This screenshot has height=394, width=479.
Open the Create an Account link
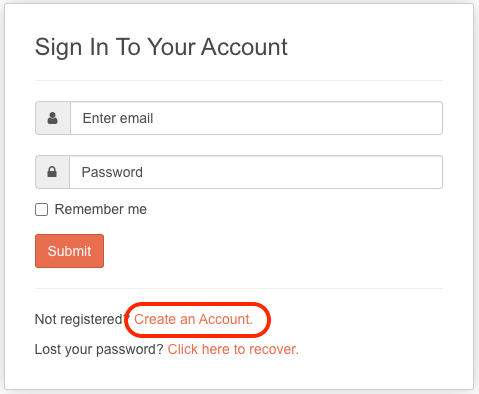pyautogui.click(x=193, y=319)
